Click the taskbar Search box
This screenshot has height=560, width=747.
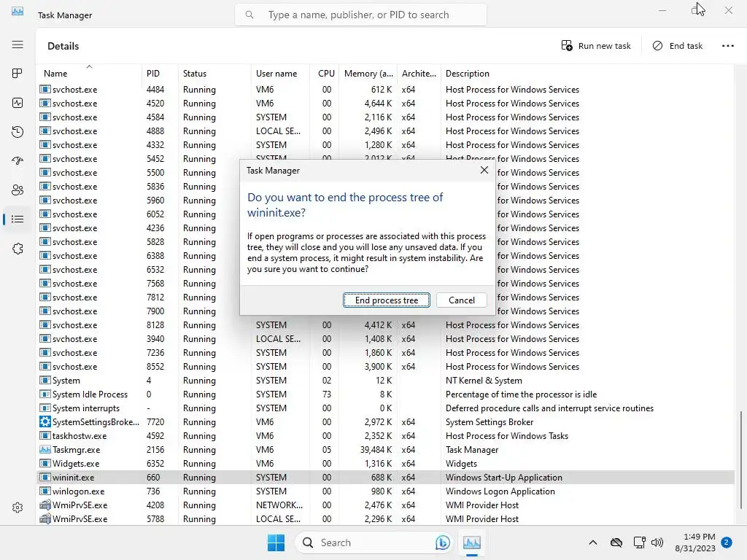(x=373, y=542)
